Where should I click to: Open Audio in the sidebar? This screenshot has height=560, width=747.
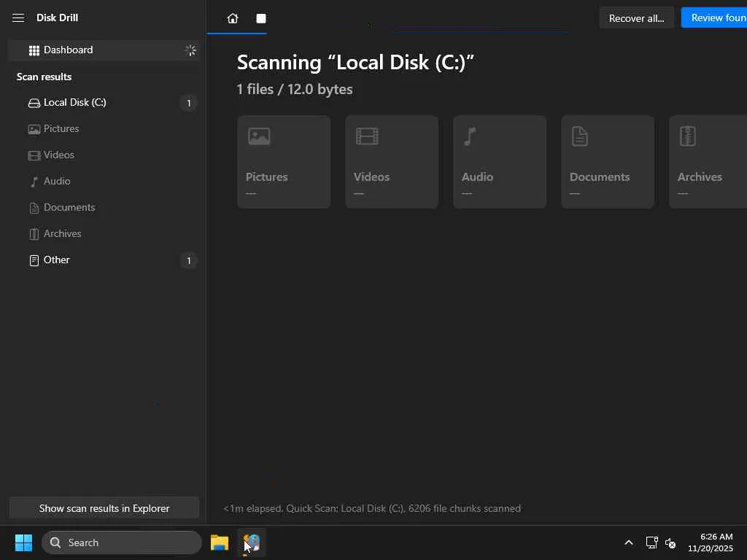[x=104, y=181]
